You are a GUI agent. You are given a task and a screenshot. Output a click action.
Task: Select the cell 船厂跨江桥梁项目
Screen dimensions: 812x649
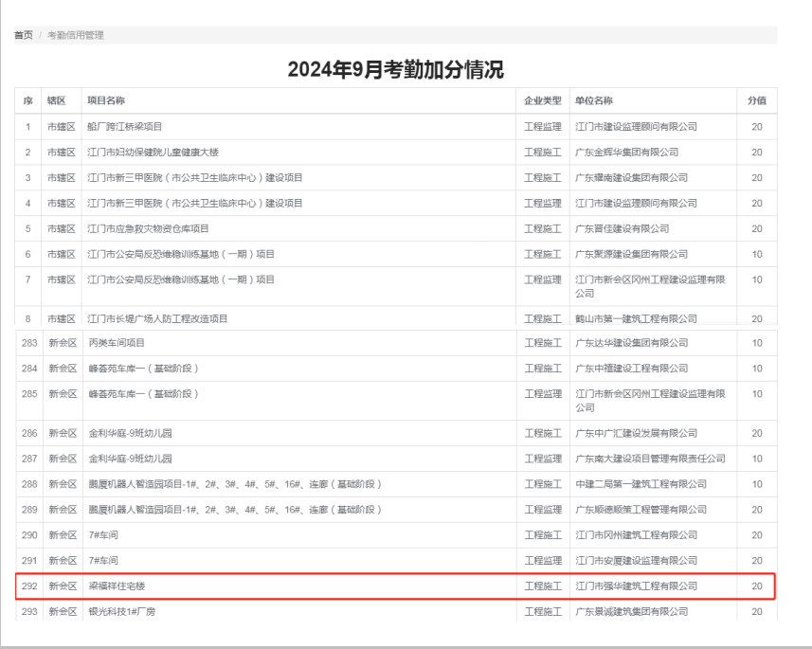[125, 126]
